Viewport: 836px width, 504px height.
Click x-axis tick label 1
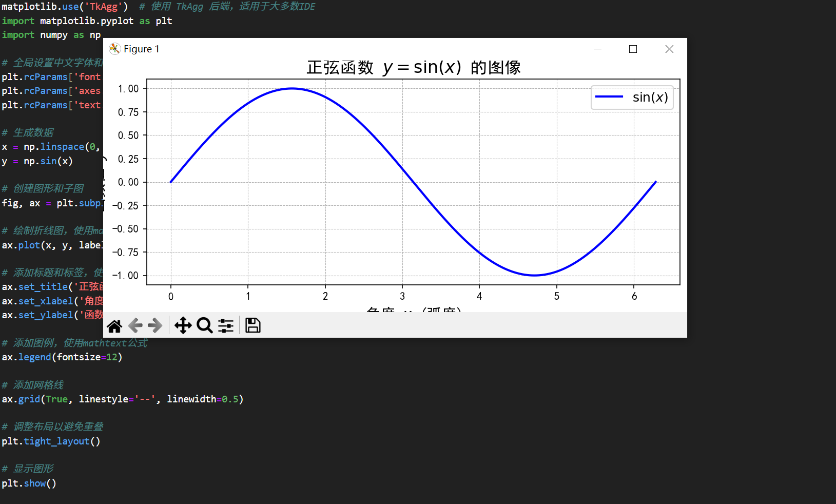point(248,296)
